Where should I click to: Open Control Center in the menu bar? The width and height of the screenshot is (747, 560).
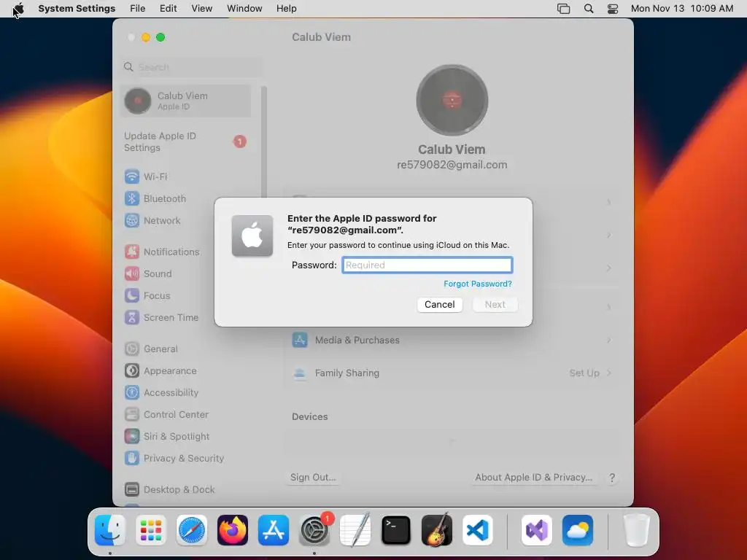(613, 9)
